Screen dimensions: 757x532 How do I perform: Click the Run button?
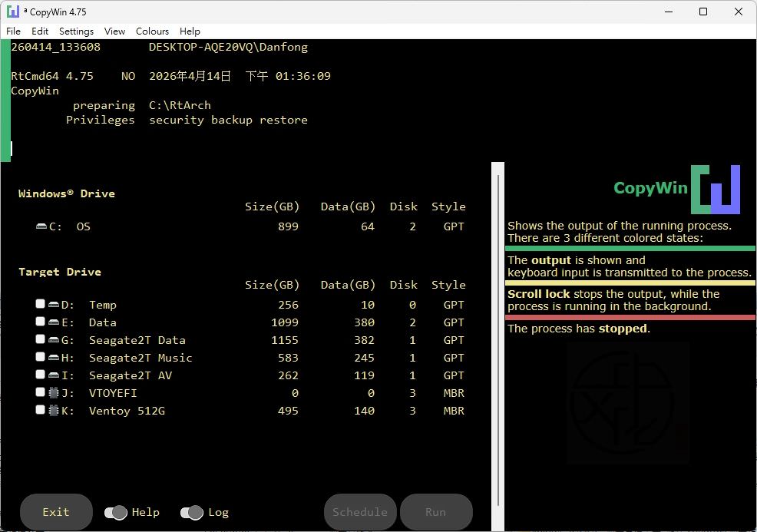(x=435, y=512)
